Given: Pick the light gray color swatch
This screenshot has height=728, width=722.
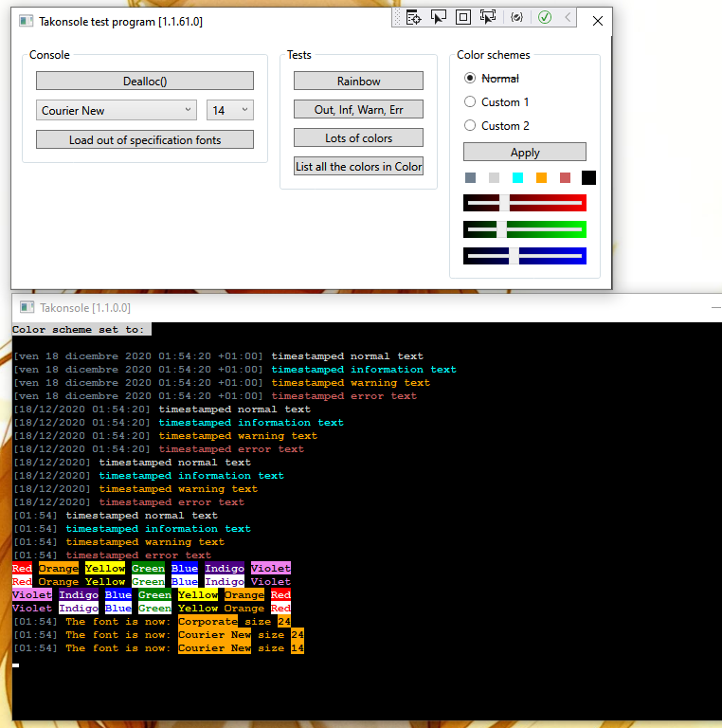Looking at the screenshot, I should pos(494,178).
